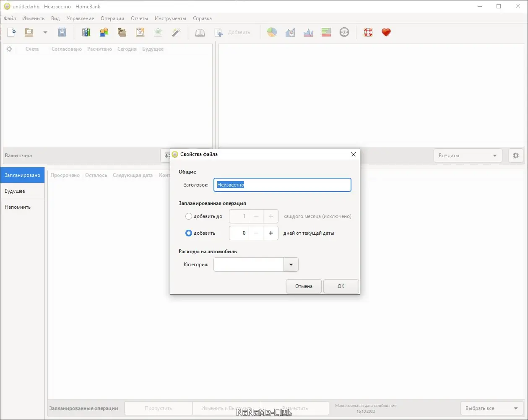Open the budget report bars icon
The image size is (528, 420).
coord(326,32)
